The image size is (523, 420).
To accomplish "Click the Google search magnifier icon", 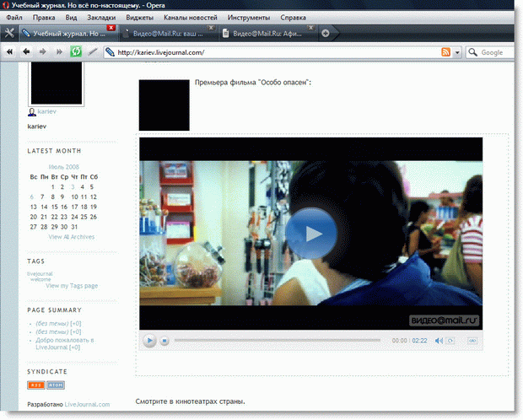I will (x=472, y=52).
